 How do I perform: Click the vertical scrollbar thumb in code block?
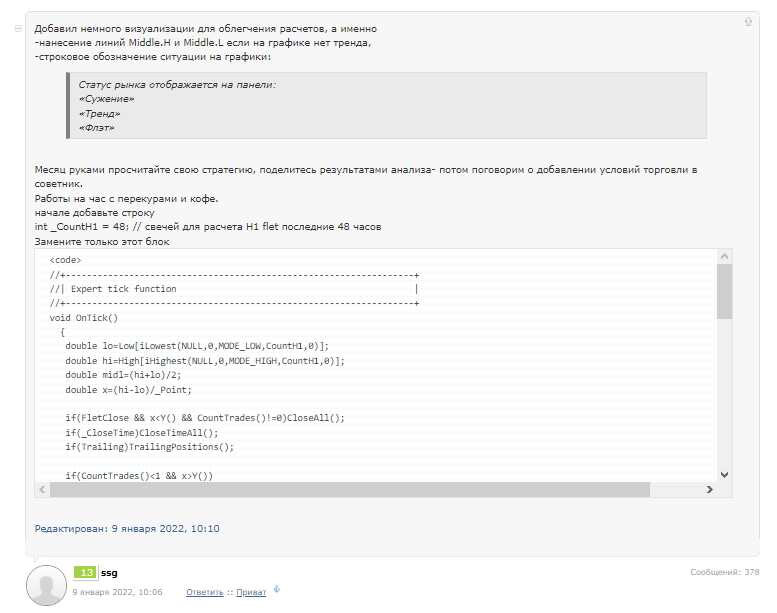[x=724, y=290]
